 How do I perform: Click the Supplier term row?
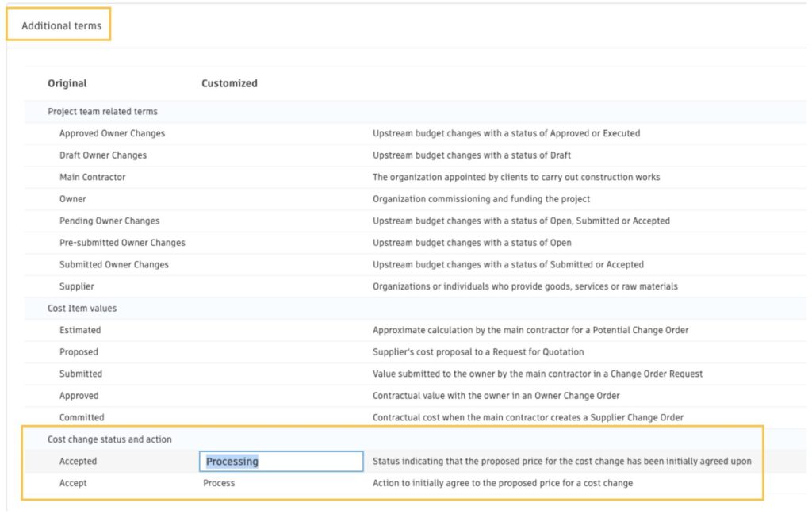click(x=76, y=286)
